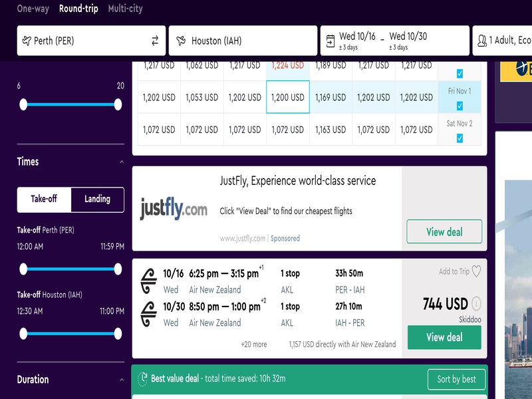The width and height of the screenshot is (532, 399).
Task: Collapse the Duration filter section
Action: click(122, 380)
